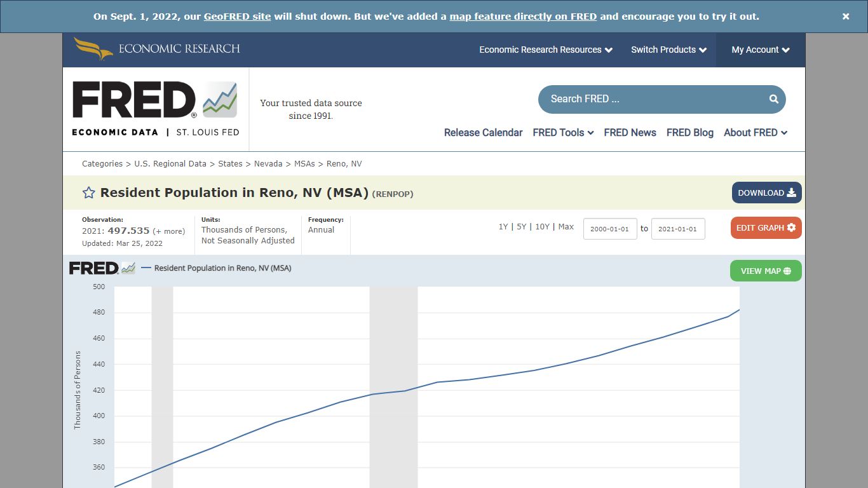Open the U.S. Regional Data breadcrumb
Screen dimensions: 868x488
click(170, 164)
